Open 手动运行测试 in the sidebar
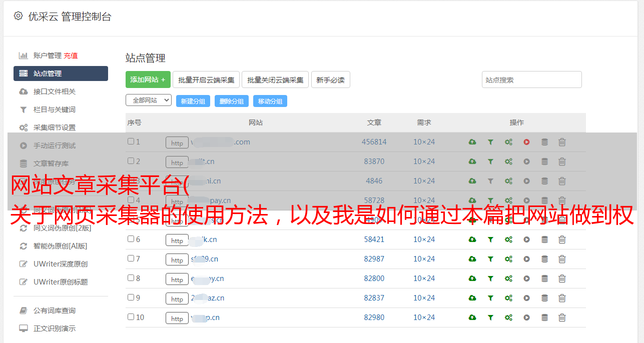 (55, 145)
